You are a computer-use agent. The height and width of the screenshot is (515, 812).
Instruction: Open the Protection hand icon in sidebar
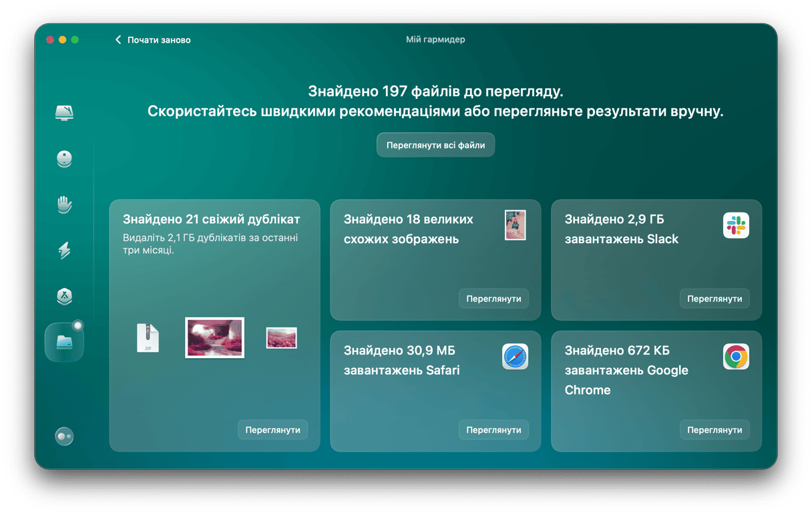pyautogui.click(x=64, y=204)
